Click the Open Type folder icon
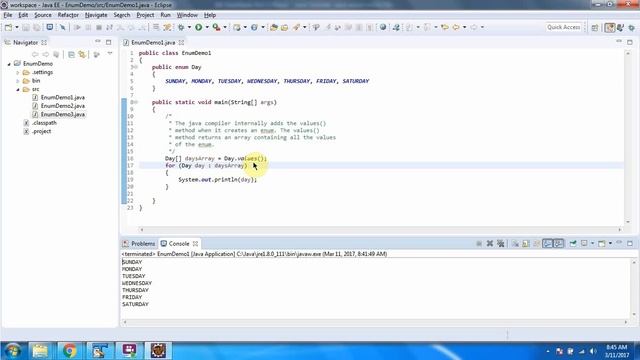The width and height of the screenshot is (640, 360). [274, 27]
